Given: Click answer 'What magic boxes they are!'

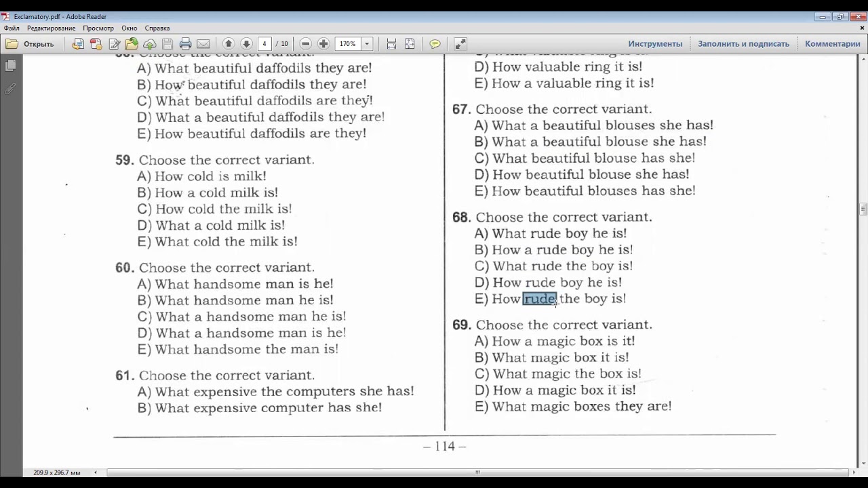Looking at the screenshot, I should (573, 407).
